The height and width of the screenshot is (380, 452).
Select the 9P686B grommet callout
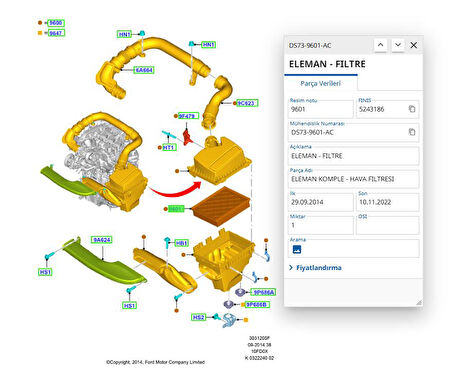coord(257,304)
